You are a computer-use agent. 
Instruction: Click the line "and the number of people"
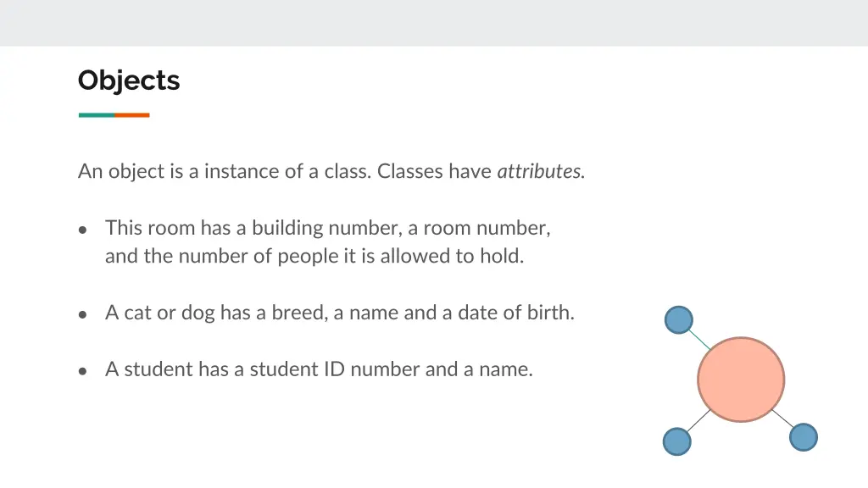pos(314,256)
